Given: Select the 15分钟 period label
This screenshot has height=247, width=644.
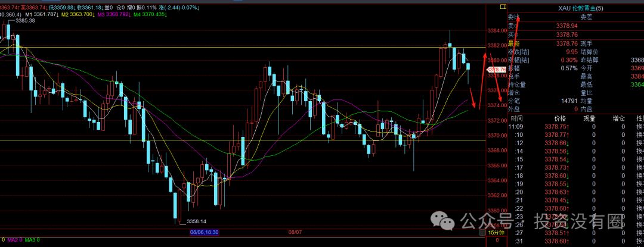Looking at the screenshot, I should (496, 233).
